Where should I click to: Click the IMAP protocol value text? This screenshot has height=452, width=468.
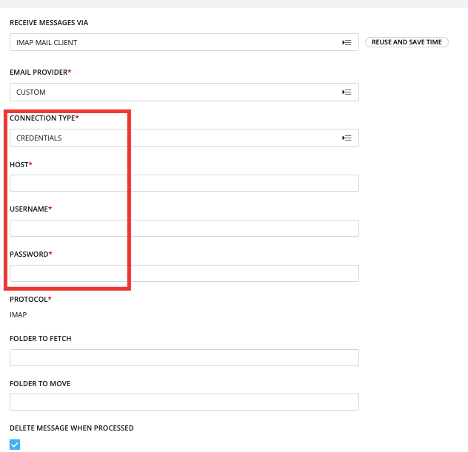(18, 315)
